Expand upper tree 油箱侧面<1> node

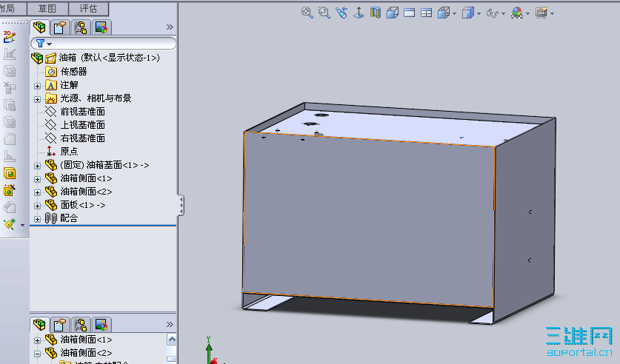[37, 179]
